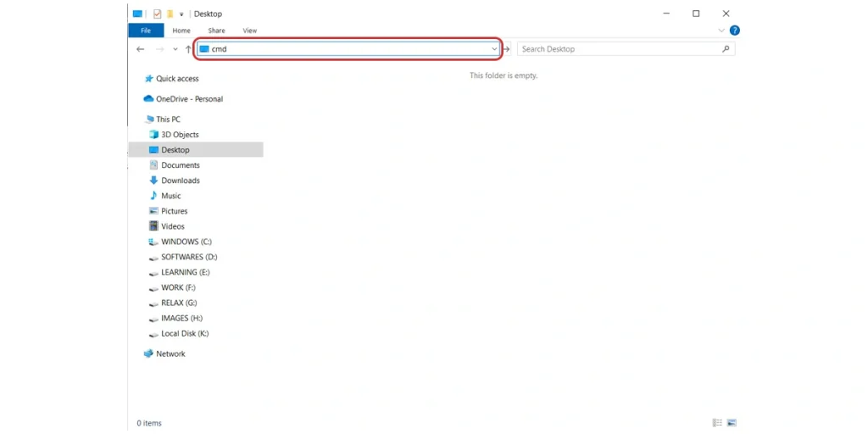Click the 'This folder is empty.' text
The height and width of the screenshot is (434, 868).
coord(504,75)
